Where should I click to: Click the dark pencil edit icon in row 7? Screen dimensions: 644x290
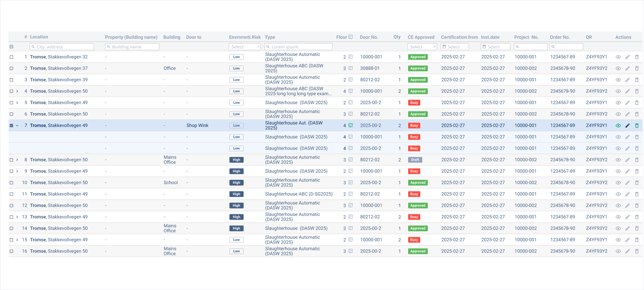627,125
